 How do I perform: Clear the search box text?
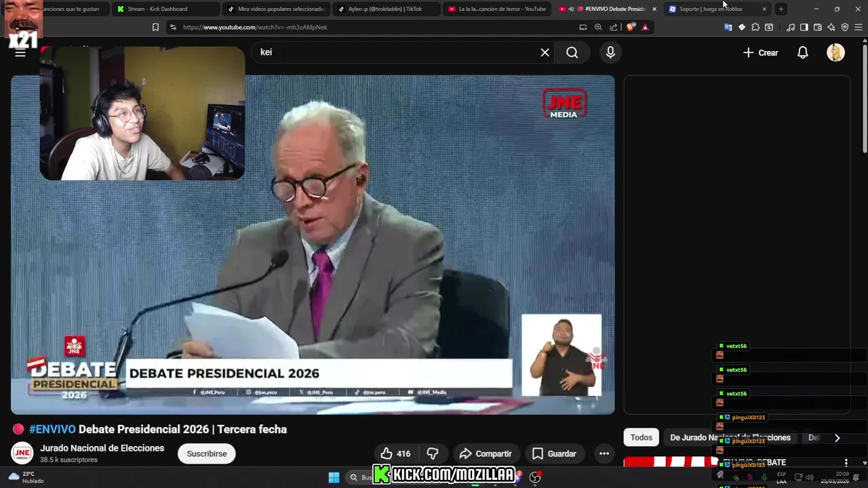pyautogui.click(x=545, y=52)
